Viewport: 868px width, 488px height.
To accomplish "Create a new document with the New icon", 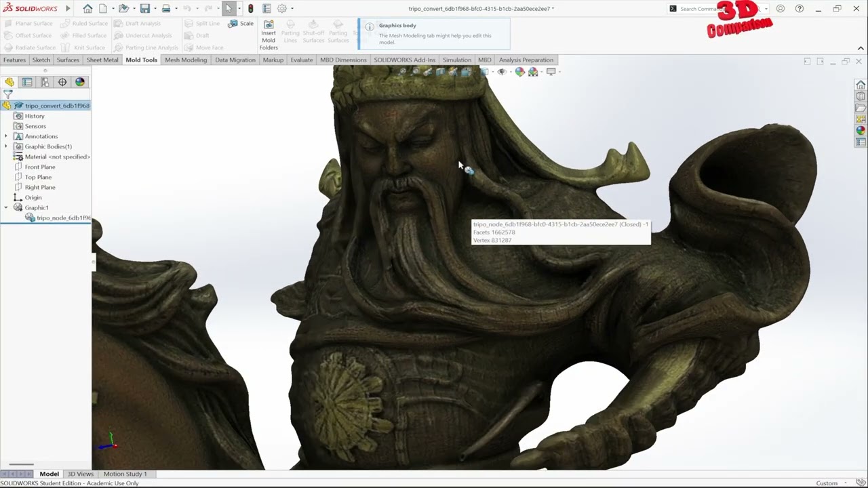I will pyautogui.click(x=103, y=9).
